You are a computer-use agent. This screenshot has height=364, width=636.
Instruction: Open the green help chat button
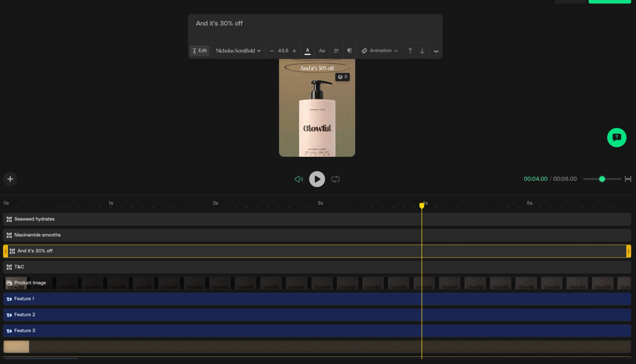click(617, 137)
